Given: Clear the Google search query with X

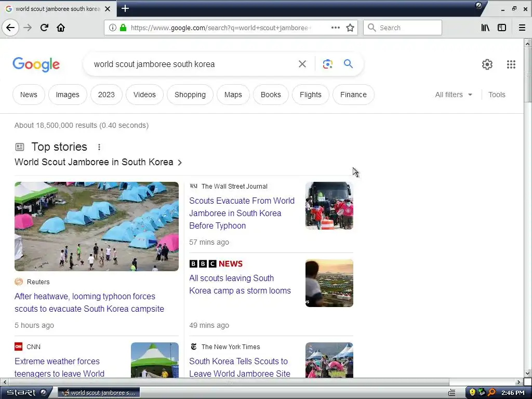Looking at the screenshot, I should pyautogui.click(x=302, y=64).
